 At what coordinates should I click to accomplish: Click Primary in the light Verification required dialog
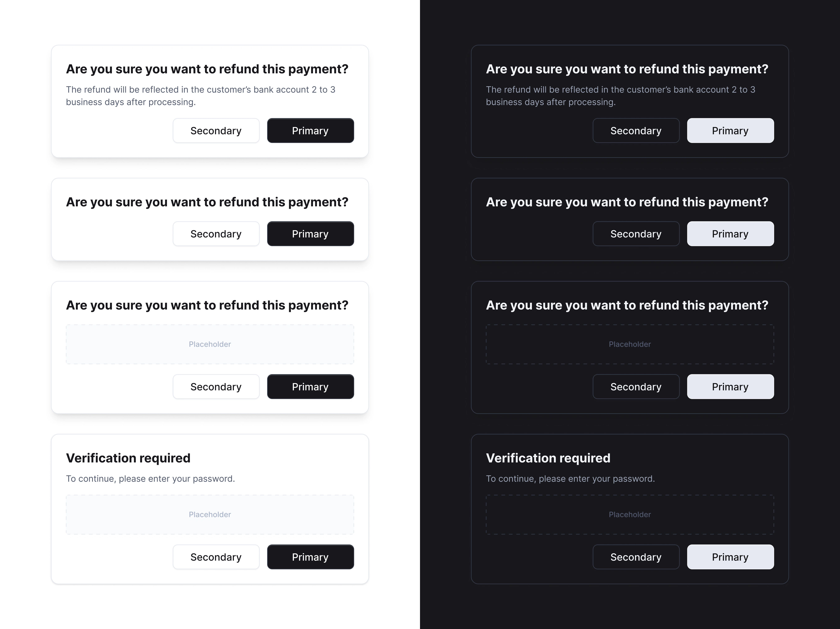click(310, 557)
